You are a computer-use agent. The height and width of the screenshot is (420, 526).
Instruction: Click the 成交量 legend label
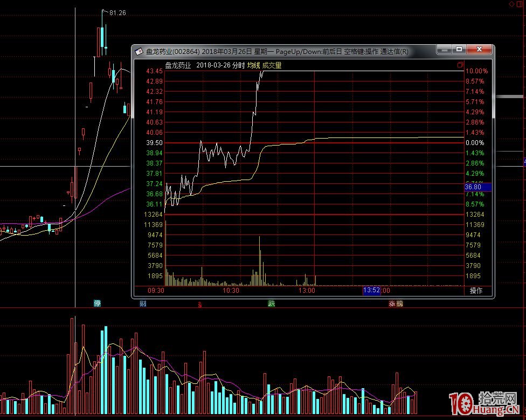pos(272,65)
